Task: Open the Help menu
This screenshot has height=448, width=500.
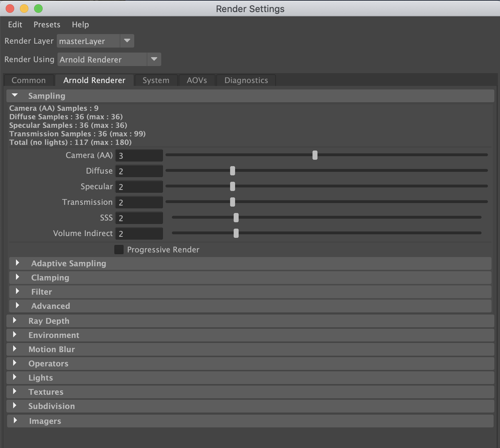Action: tap(80, 24)
